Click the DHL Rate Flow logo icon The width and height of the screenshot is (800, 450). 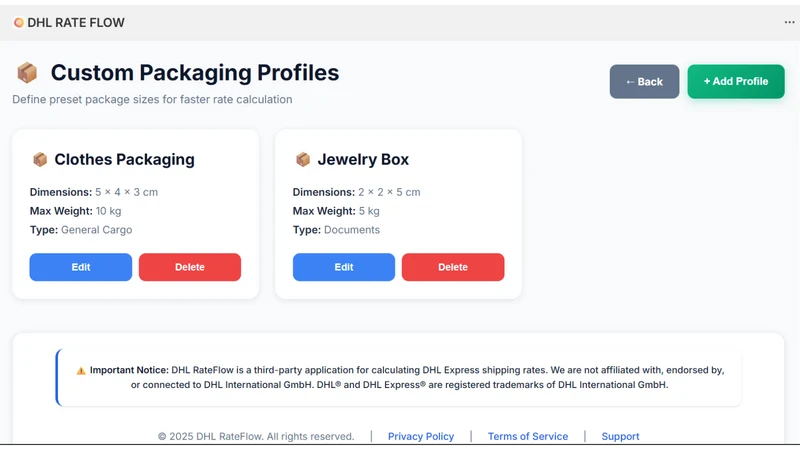tap(19, 22)
